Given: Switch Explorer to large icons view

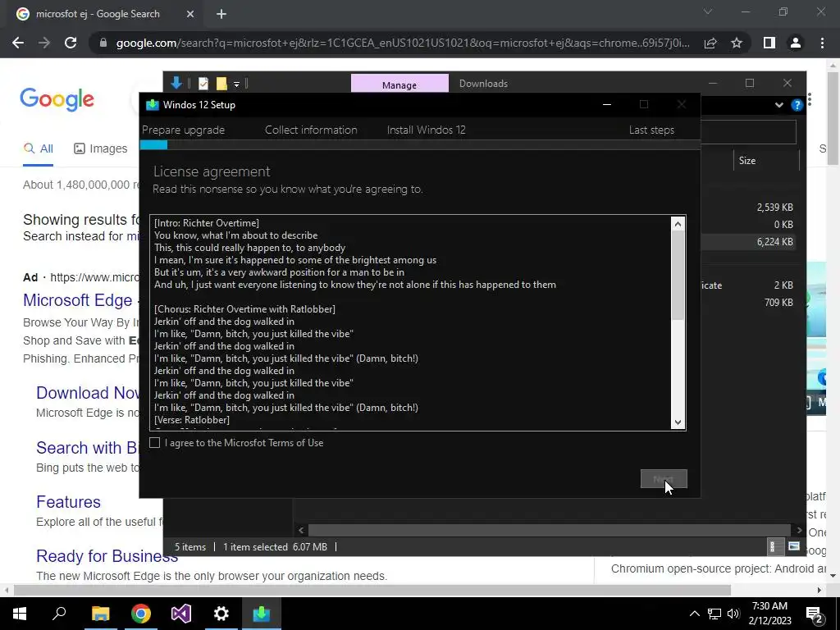Looking at the screenshot, I should 794,546.
